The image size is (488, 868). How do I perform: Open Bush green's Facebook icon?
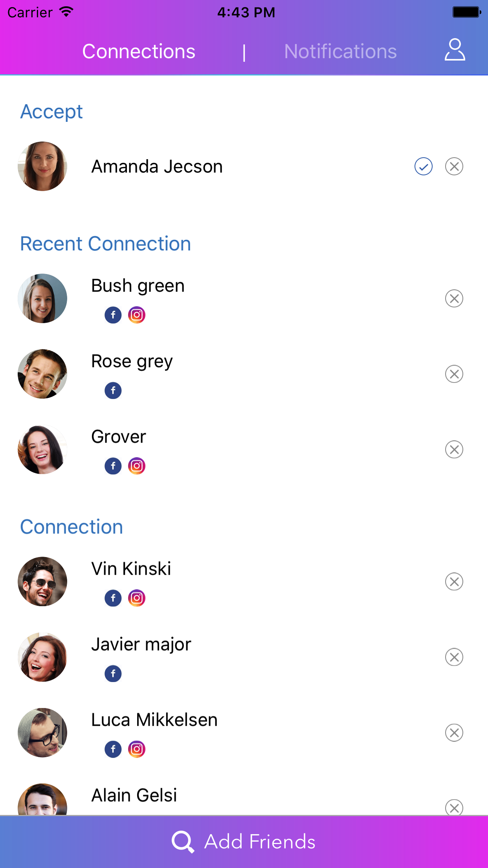[113, 315]
